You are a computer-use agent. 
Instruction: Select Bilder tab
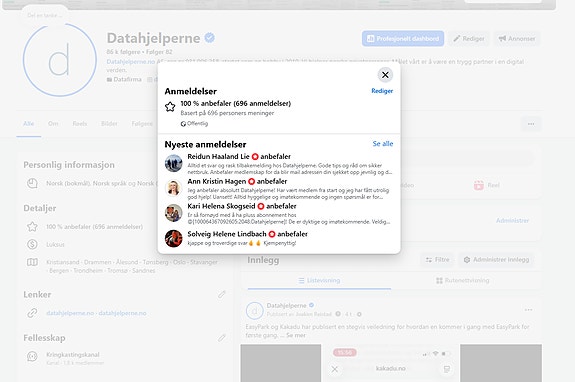coord(109,124)
